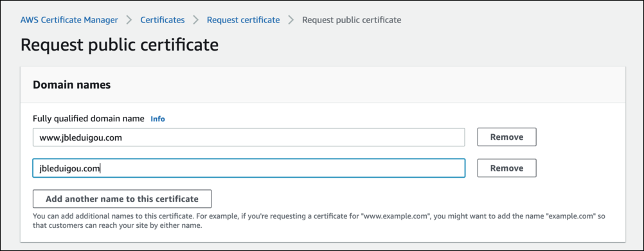Screen dimensions: 644x251
Task: Focus the www.jbleduigou.com domain field
Action: tap(249, 137)
